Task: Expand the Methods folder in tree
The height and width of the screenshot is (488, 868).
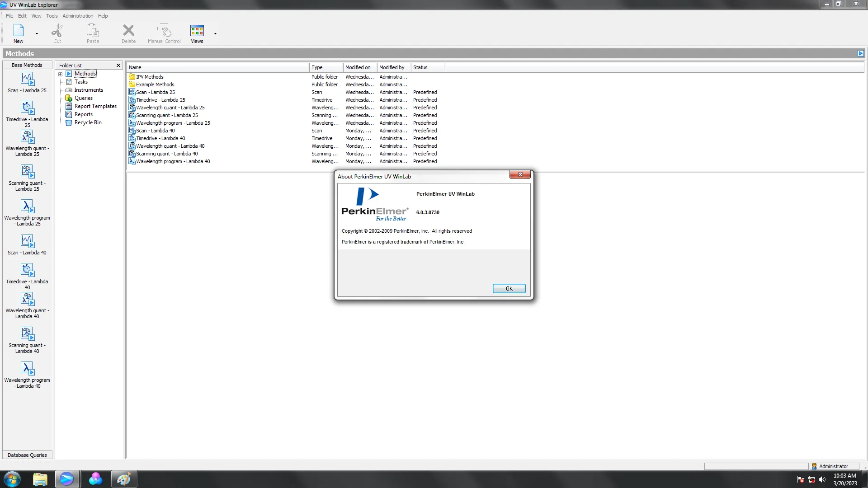Action: tap(61, 73)
